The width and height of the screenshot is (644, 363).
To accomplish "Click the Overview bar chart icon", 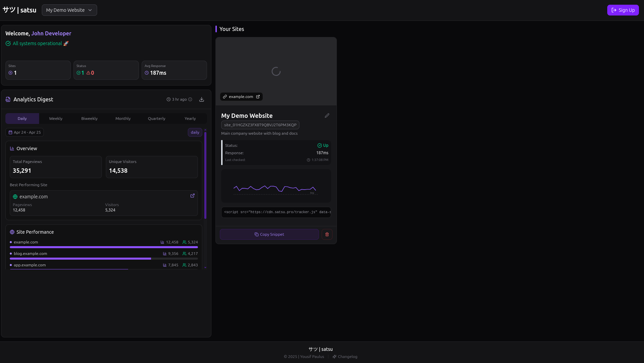I will (x=12, y=148).
